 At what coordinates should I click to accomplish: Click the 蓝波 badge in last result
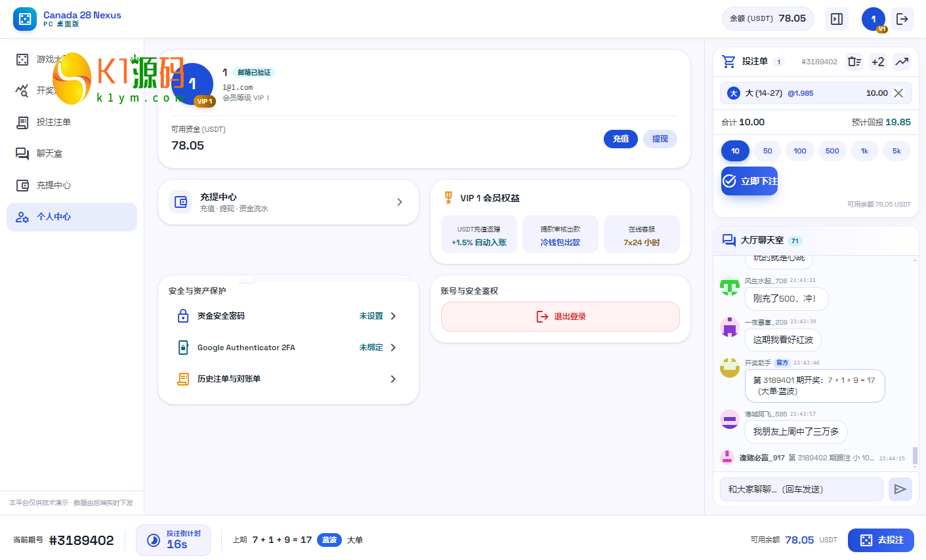pos(329,540)
